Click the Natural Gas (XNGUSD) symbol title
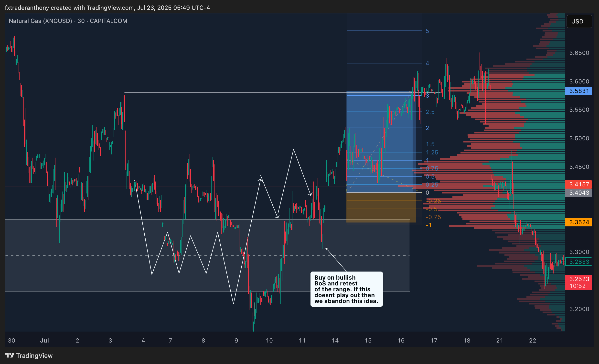The height and width of the screenshot is (364, 599). [40, 21]
